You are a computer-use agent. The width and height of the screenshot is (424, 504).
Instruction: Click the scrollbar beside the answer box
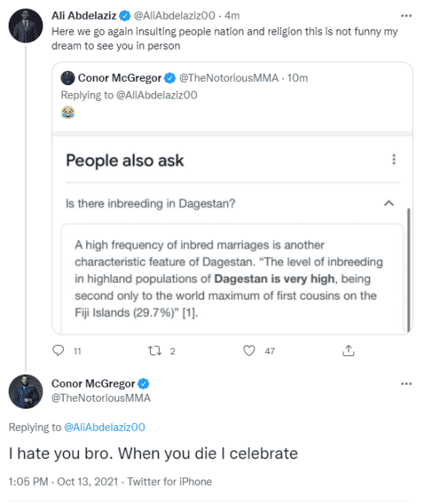[x=408, y=270]
